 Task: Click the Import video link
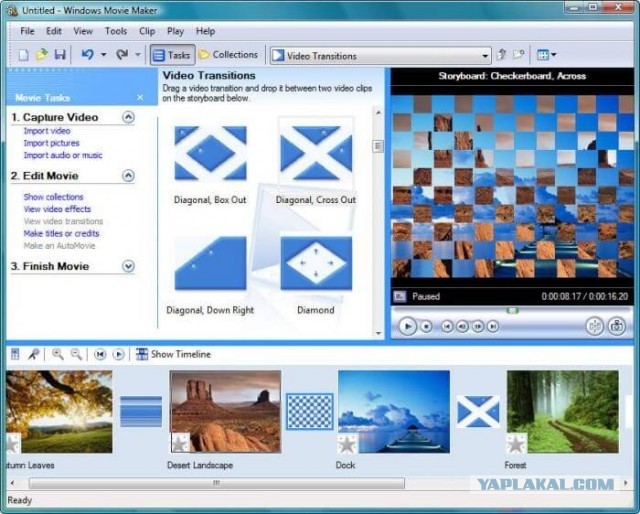coord(47,131)
